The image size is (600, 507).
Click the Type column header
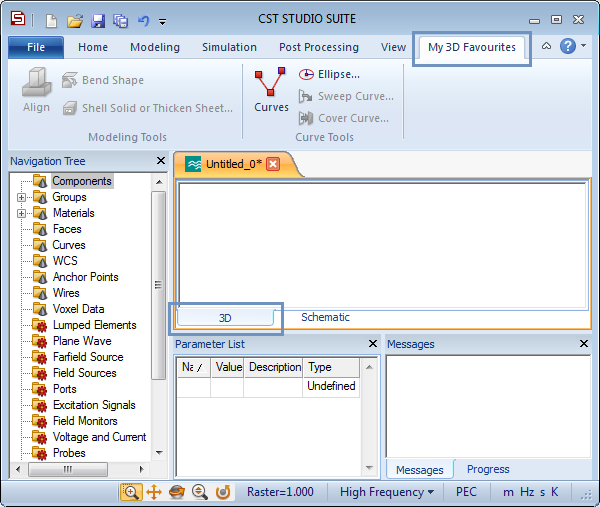pos(331,367)
